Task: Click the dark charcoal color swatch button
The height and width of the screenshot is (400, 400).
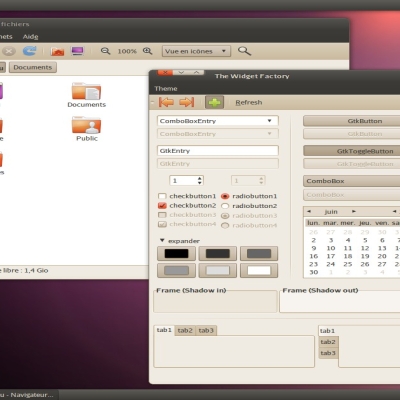Action: 218,254
